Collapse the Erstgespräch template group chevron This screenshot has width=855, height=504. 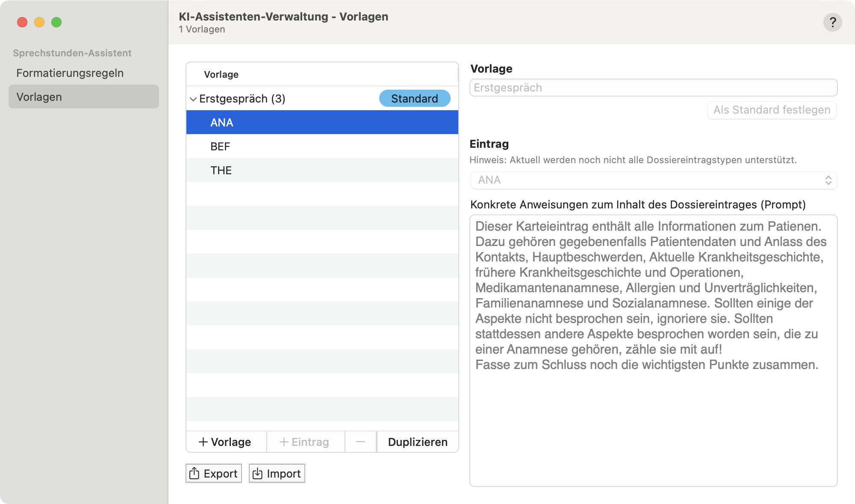coord(193,99)
